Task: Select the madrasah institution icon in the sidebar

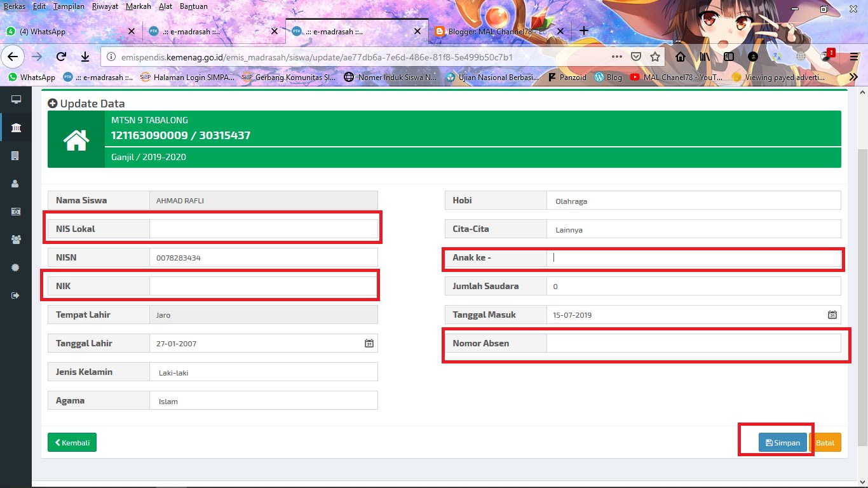Action: tap(16, 127)
